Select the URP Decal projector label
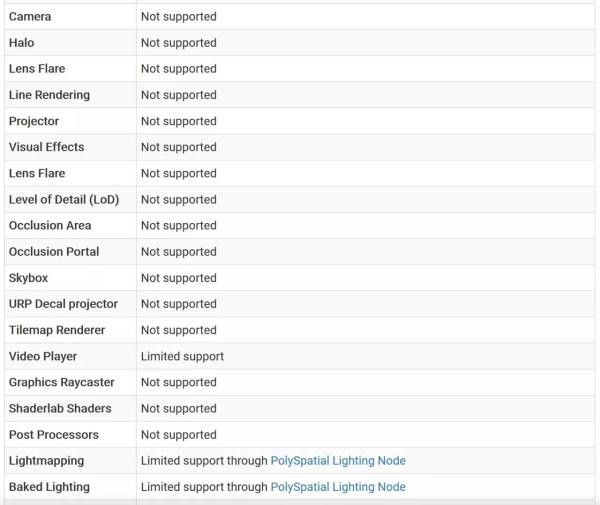 point(63,304)
